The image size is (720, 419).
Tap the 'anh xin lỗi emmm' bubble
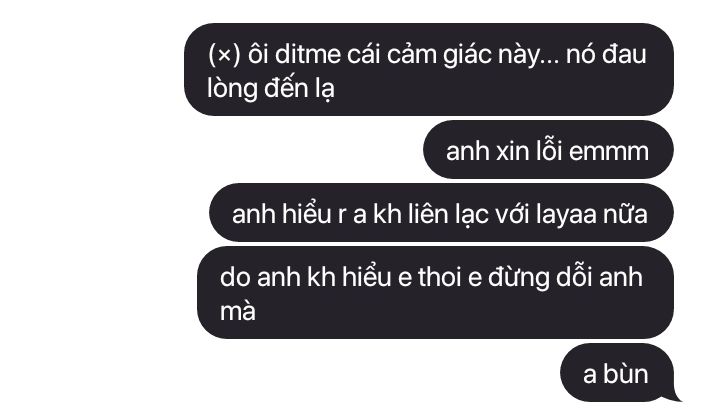[x=548, y=150]
